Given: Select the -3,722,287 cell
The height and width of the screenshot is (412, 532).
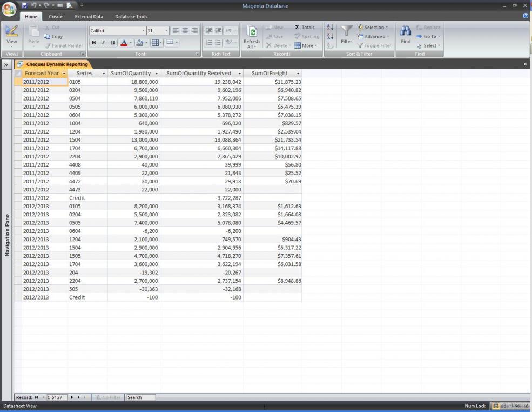Looking at the screenshot, I should click(x=201, y=198).
